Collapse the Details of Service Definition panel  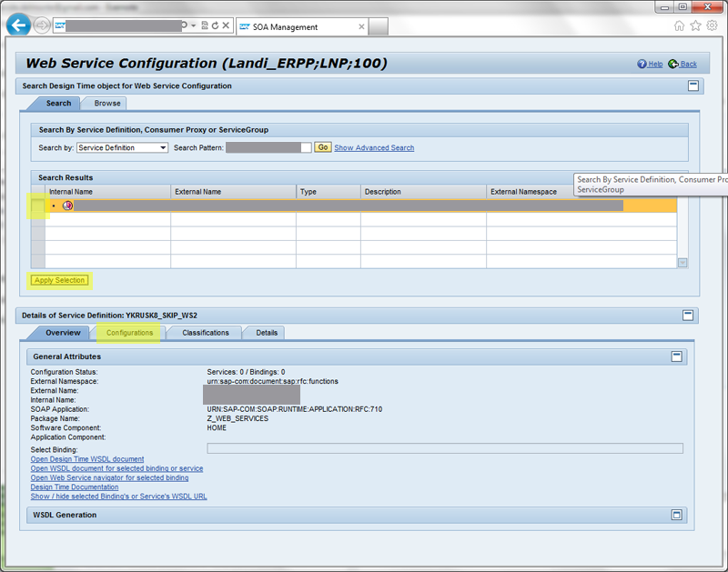tap(688, 316)
